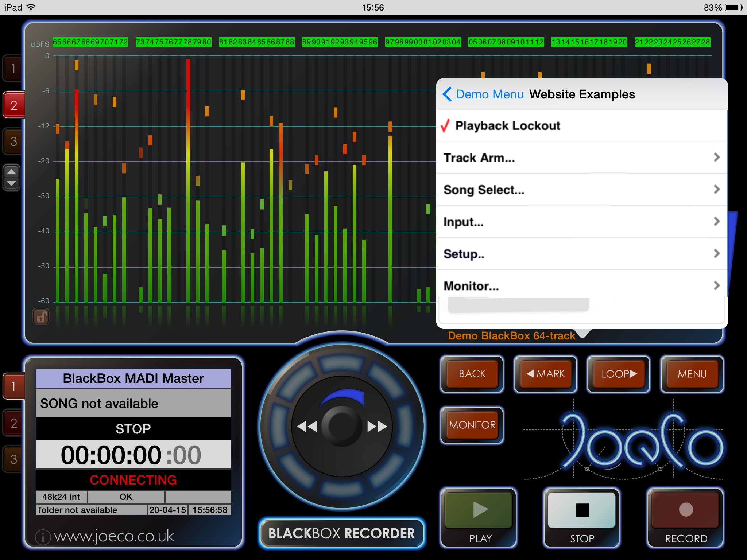
Task: Tap the meter page up arrow
Action: click(x=12, y=172)
